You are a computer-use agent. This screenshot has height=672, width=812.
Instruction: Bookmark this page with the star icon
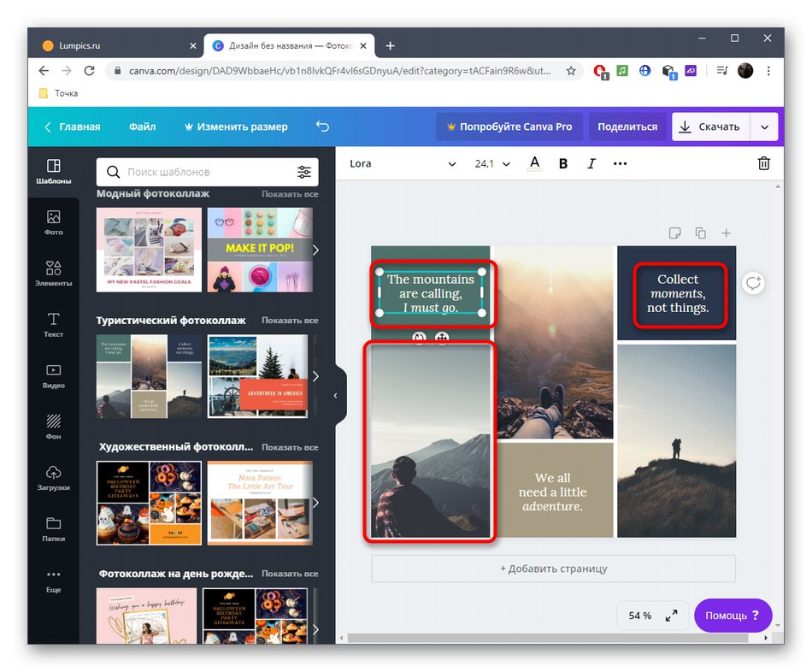[571, 71]
